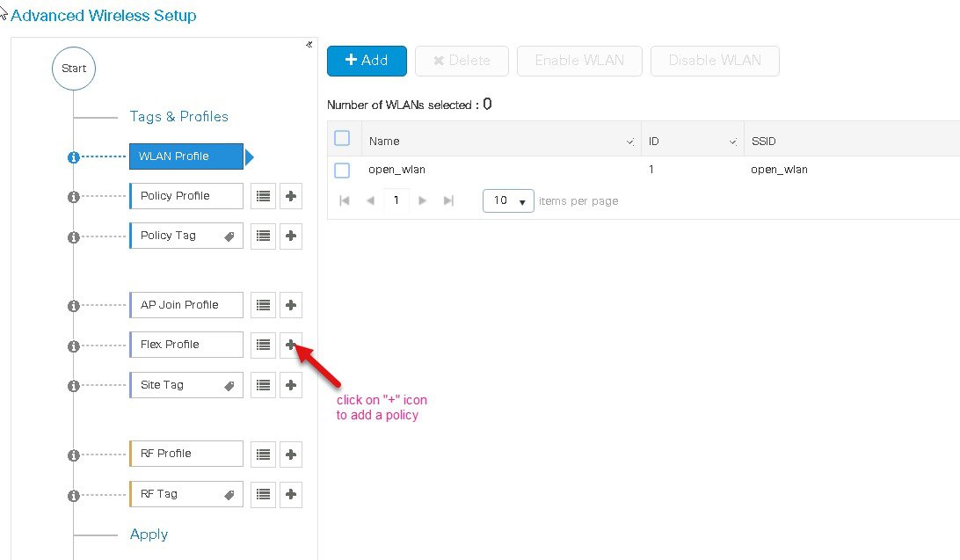Image resolution: width=960 pixels, height=560 pixels.
Task: Go to the first page
Action: pos(344,200)
